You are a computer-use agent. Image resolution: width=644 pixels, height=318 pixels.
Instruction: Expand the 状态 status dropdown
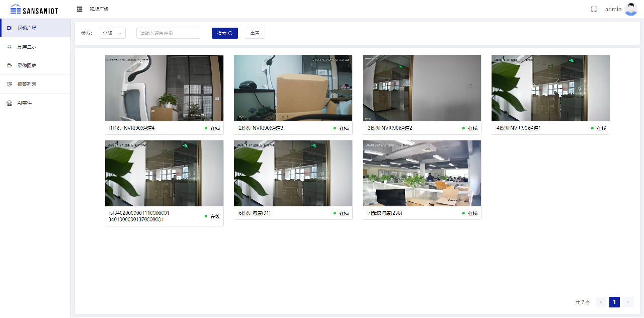112,33
